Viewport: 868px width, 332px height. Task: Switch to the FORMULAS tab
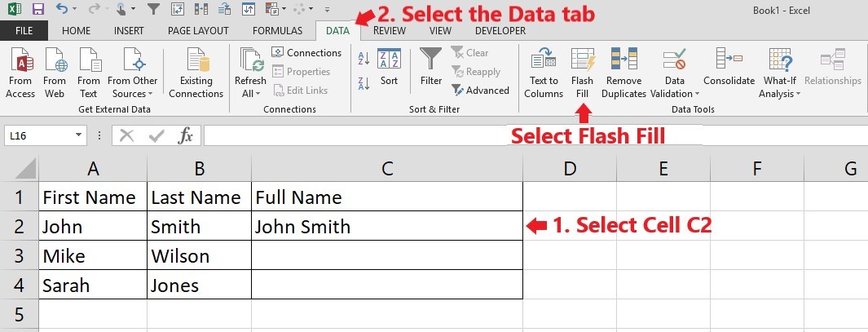[x=277, y=31]
